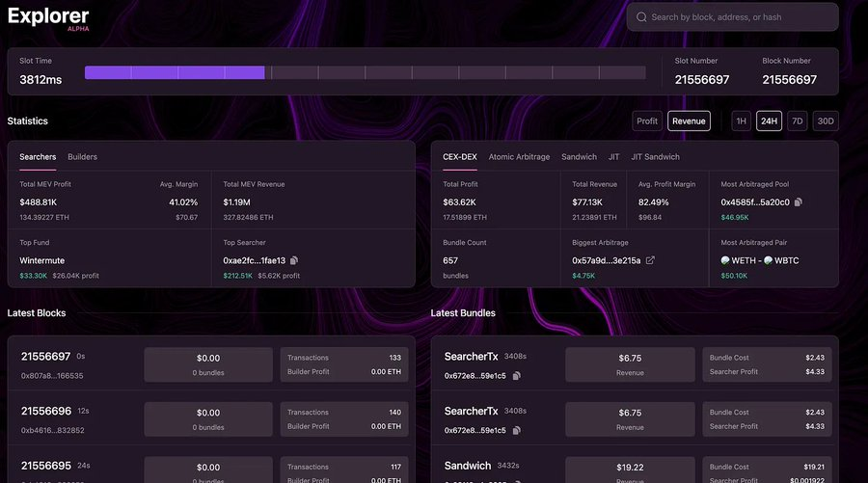Click the WBTC token icon
This screenshot has width=868, height=483.
point(769,260)
